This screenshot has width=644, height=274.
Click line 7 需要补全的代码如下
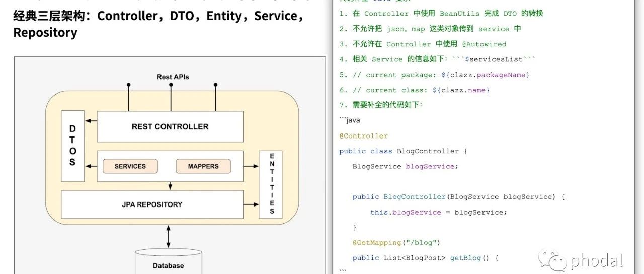[x=381, y=105]
